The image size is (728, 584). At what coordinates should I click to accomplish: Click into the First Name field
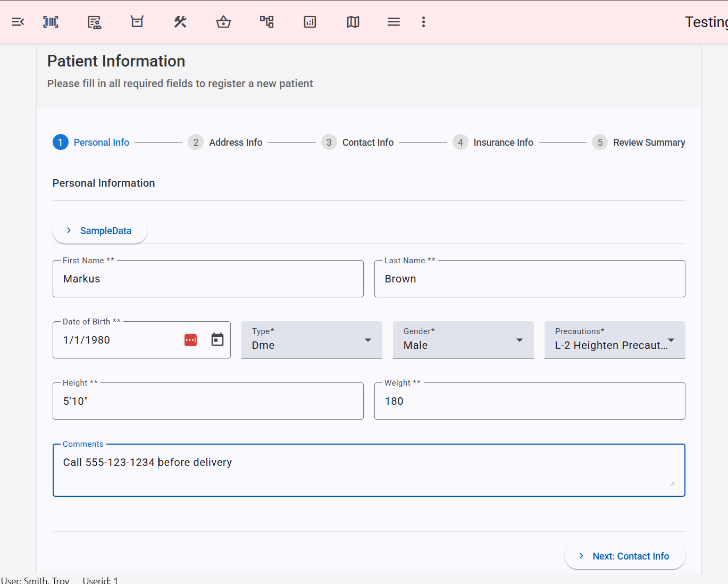click(x=208, y=279)
